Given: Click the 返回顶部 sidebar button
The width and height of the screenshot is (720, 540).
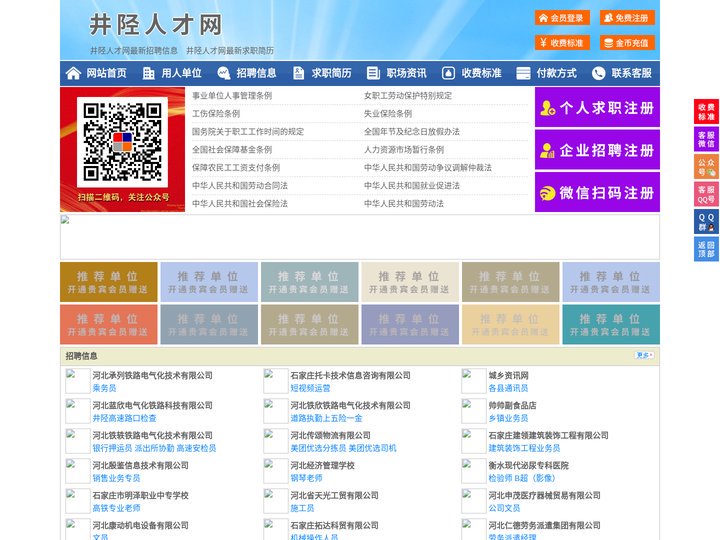Looking at the screenshot, I should (x=706, y=249).
